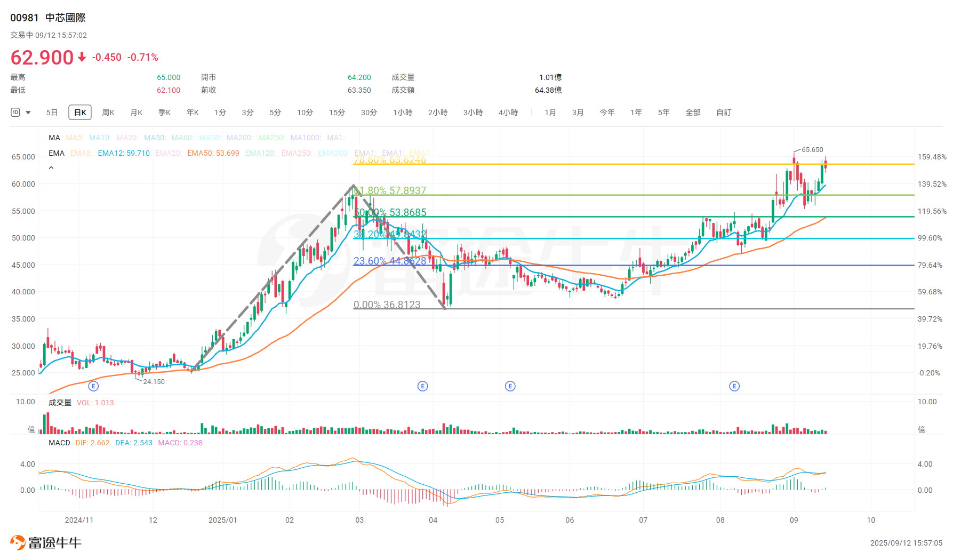Click the earnings E marker below the November candles
The height and width of the screenshot is (560, 953).
coord(93,386)
